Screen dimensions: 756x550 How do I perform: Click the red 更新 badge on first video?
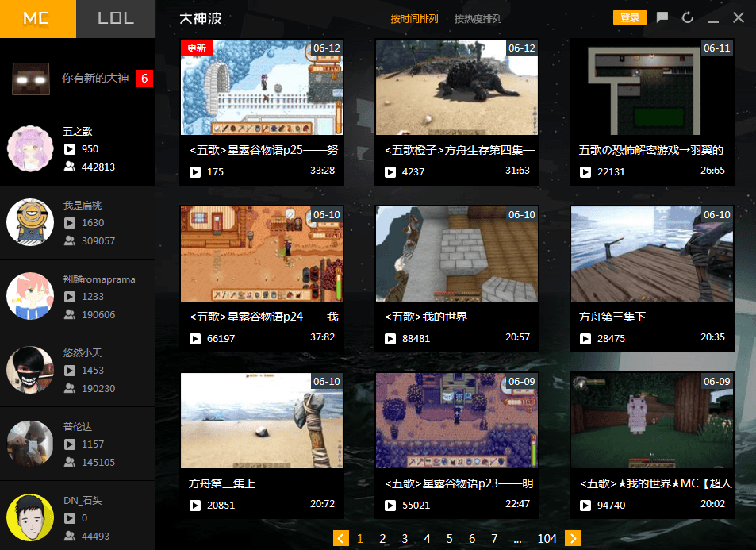pos(196,48)
